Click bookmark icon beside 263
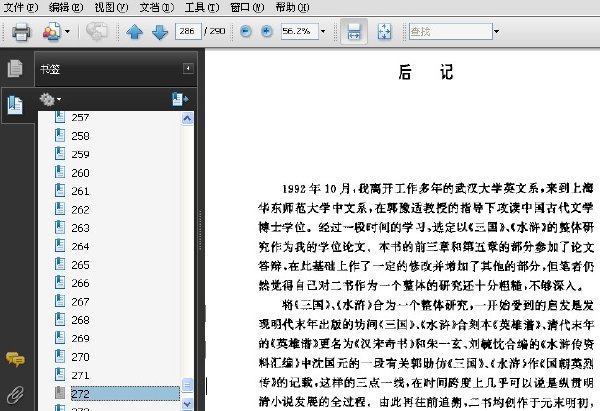Viewport: 600px width, 411px height. [60, 227]
